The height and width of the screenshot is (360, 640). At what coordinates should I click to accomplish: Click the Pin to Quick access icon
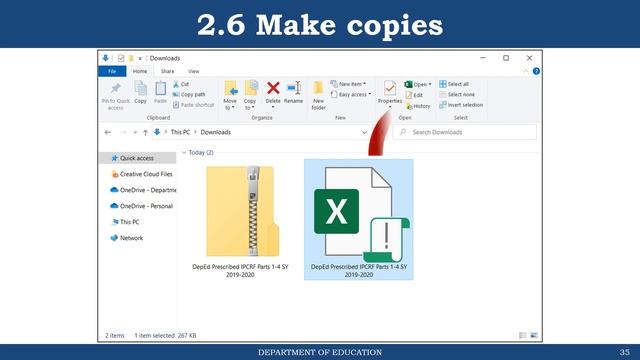pyautogui.click(x=116, y=88)
